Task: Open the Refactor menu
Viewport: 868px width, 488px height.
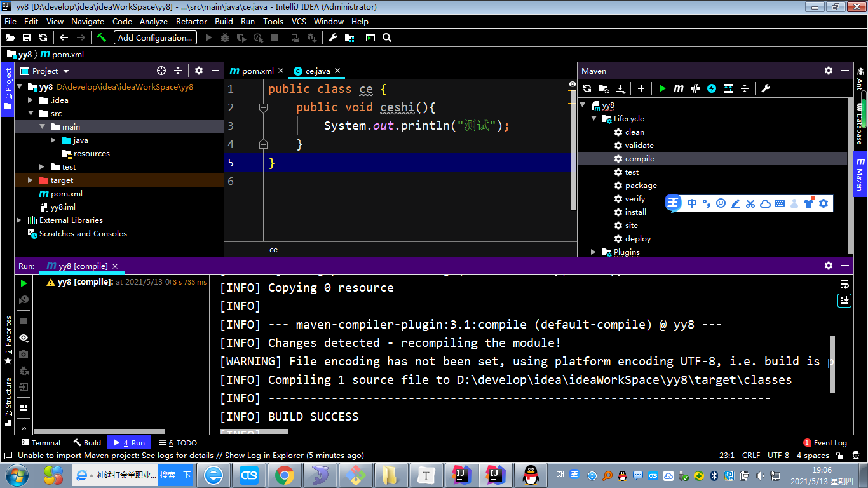Action: pos(191,21)
